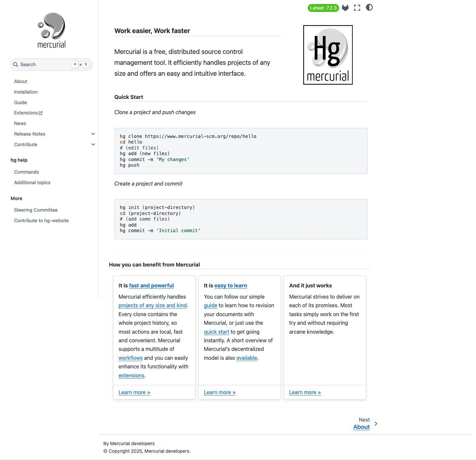Screen dimensions: 476x460
Task: Go to Installation in the sidebar
Action: (x=26, y=92)
